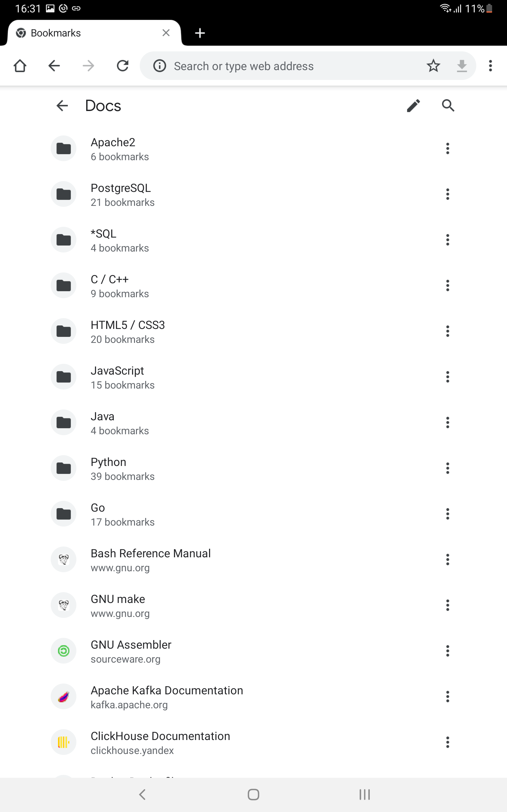Image resolution: width=507 pixels, height=812 pixels.
Task: Open the PostgreSQL bookmarks folder
Action: click(x=121, y=195)
